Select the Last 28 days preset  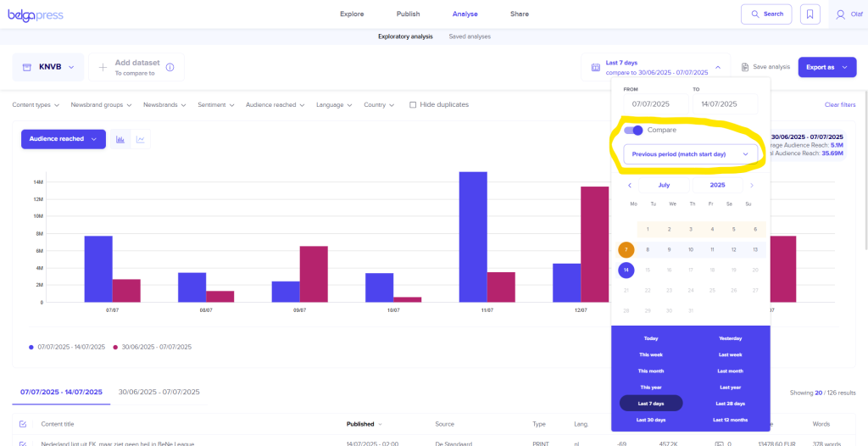pos(730,404)
